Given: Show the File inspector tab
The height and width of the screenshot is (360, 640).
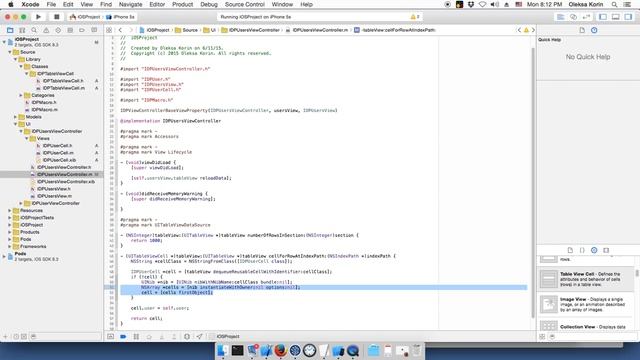Looking at the screenshot, I should [x=582, y=30].
